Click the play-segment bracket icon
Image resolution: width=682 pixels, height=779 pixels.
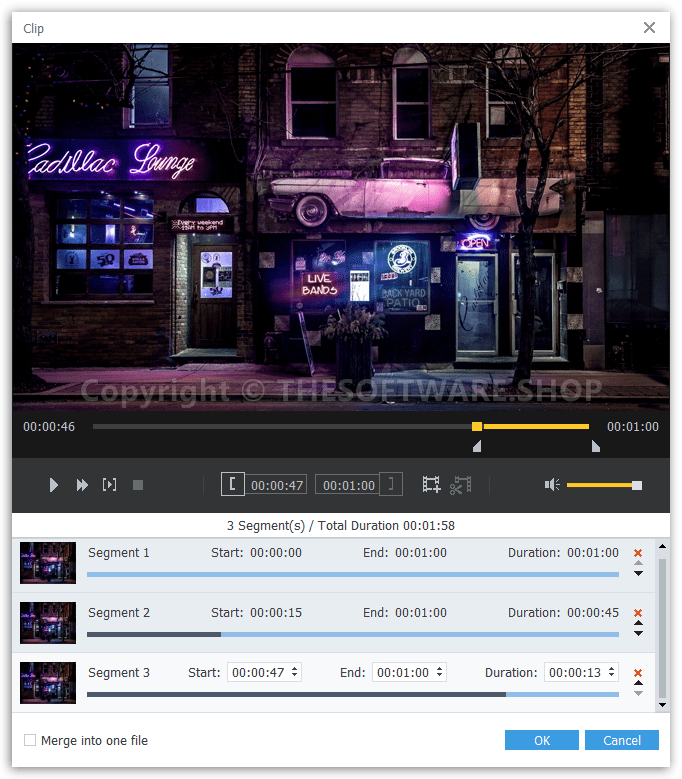(x=110, y=485)
